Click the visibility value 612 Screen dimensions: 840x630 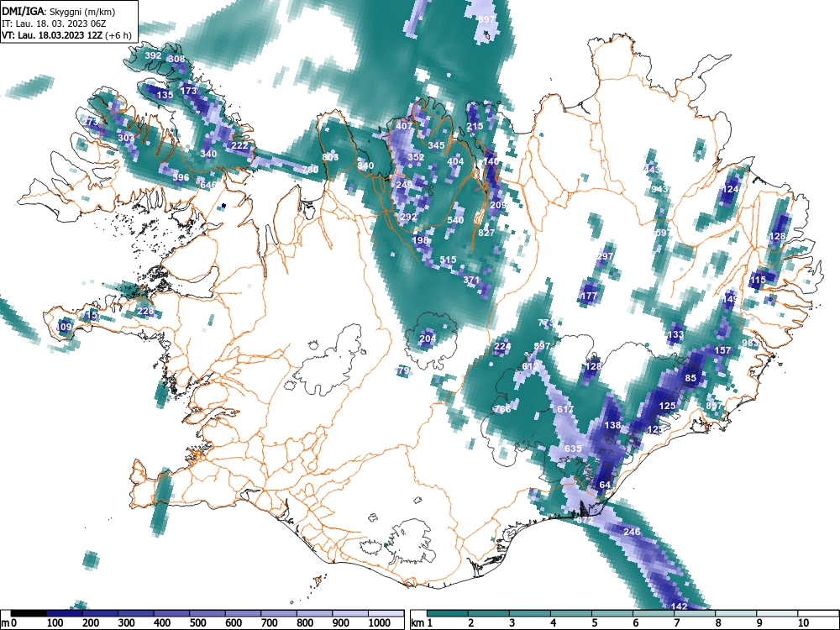[x=530, y=366]
